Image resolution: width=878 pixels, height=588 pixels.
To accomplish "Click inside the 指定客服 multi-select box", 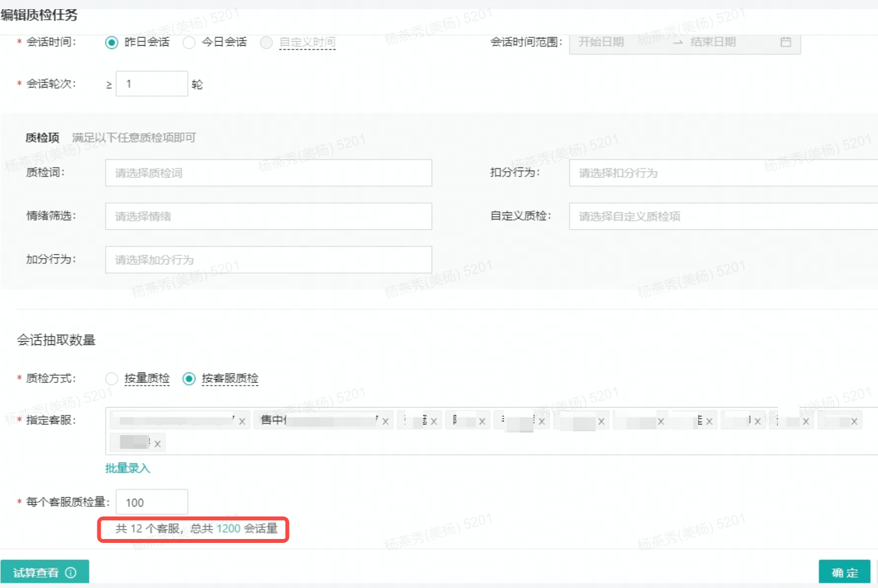I will coord(491,431).
